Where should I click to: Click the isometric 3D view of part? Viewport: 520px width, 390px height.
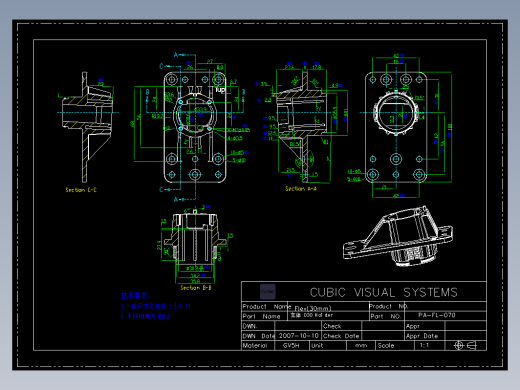tap(398, 236)
